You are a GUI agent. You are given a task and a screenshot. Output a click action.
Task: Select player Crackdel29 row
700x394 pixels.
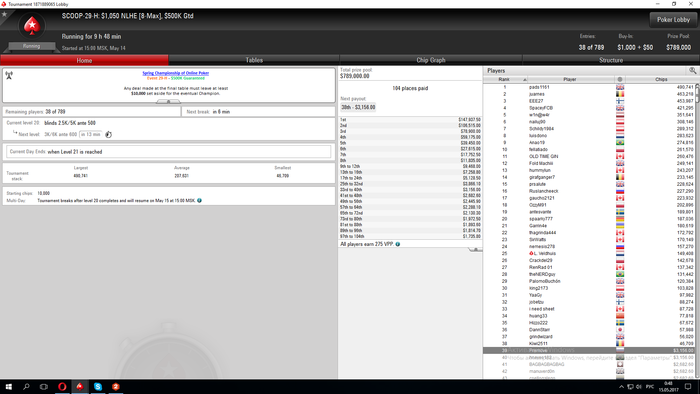[x=589, y=260]
